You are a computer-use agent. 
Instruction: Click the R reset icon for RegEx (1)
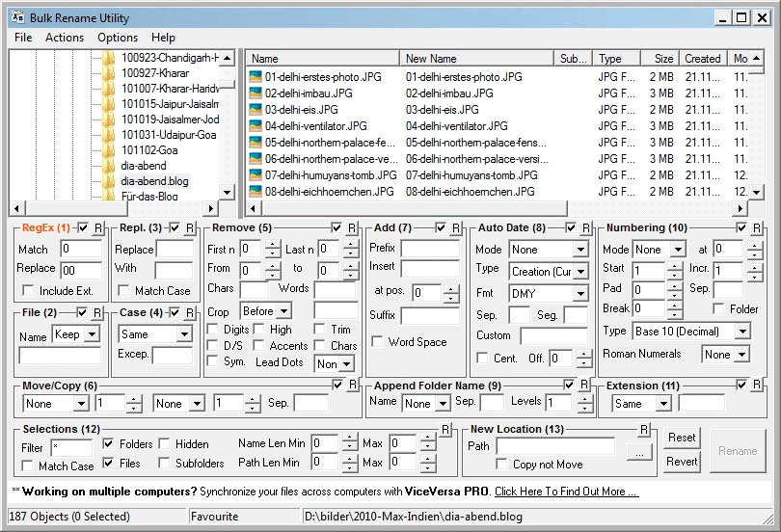tap(98, 227)
